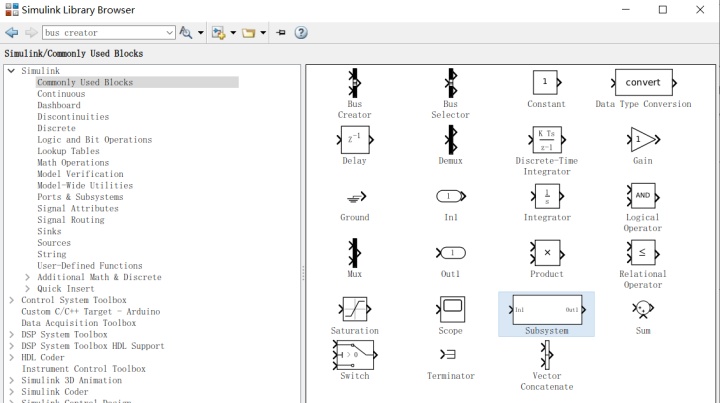Select the Mux block
This screenshot has height=403, width=720.
point(354,252)
